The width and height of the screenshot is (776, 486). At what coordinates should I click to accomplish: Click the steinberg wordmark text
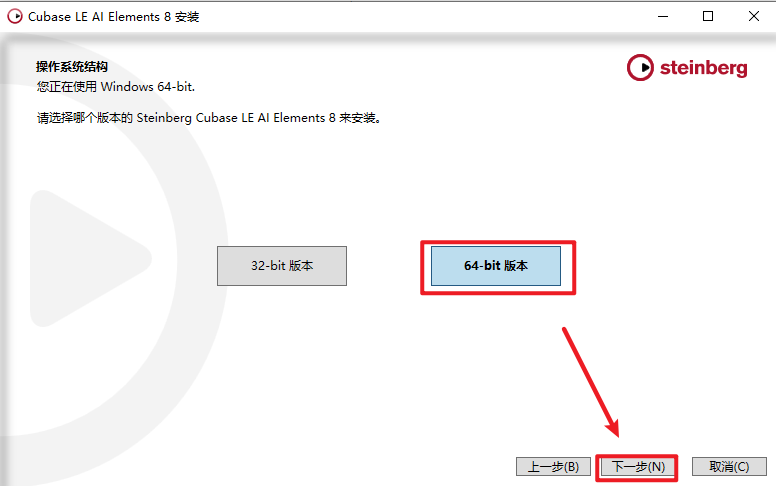pos(703,68)
